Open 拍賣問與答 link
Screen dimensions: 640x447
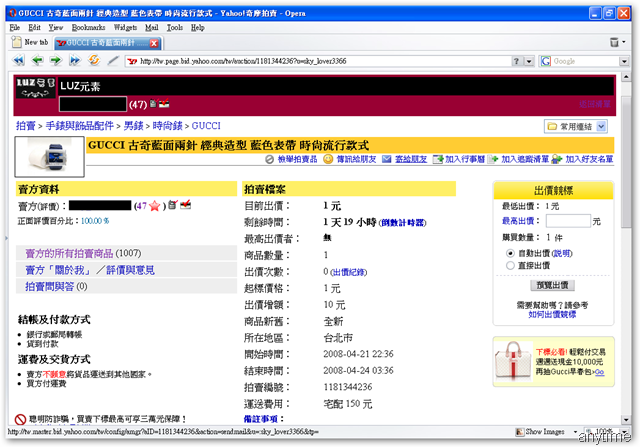tap(49, 287)
